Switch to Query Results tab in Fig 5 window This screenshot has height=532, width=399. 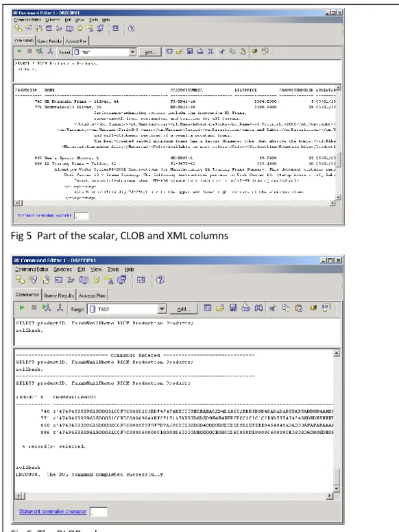pyautogui.click(x=49, y=41)
